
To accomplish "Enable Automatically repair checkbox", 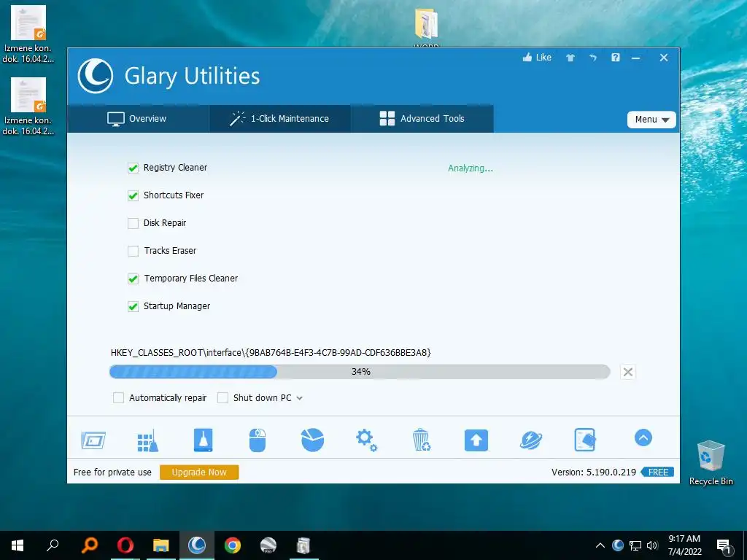I will pos(118,397).
